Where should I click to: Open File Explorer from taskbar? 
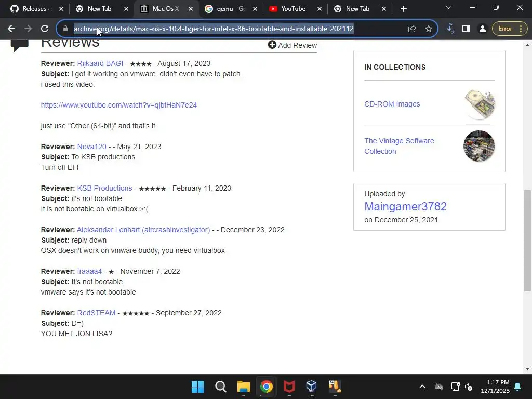pos(243,387)
